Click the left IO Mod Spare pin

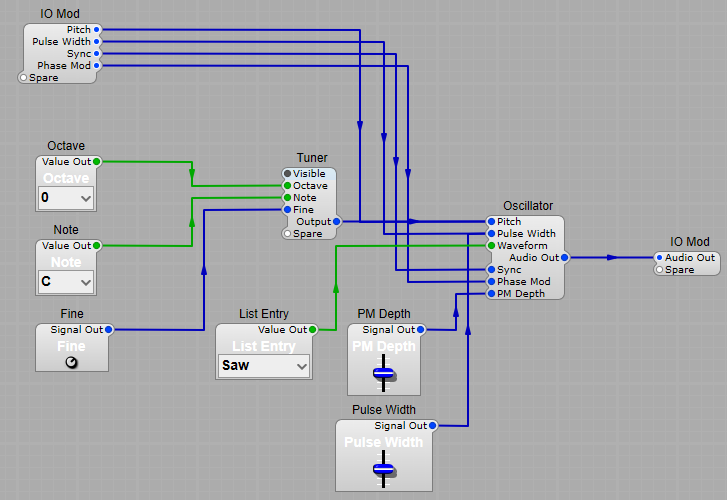coord(24,78)
